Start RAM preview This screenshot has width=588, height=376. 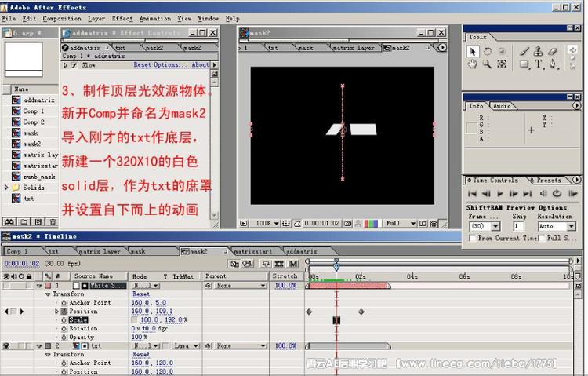click(x=573, y=194)
